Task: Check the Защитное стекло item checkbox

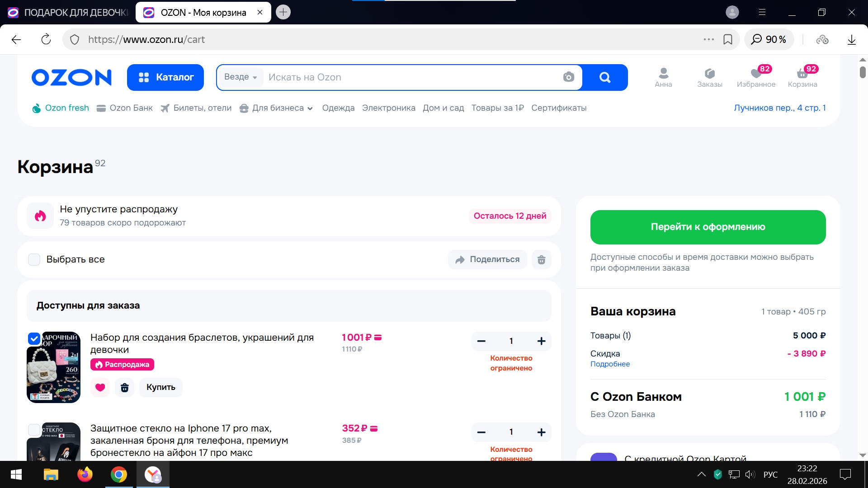Action: 34,430
